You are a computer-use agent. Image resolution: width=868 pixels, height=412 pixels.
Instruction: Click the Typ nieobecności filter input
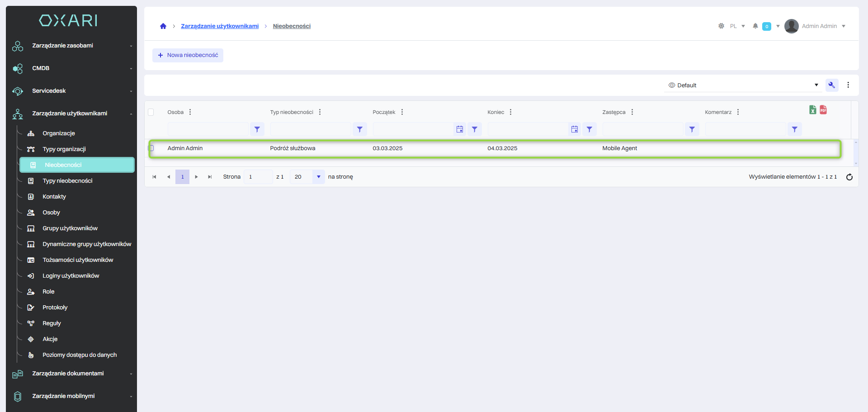tap(311, 129)
